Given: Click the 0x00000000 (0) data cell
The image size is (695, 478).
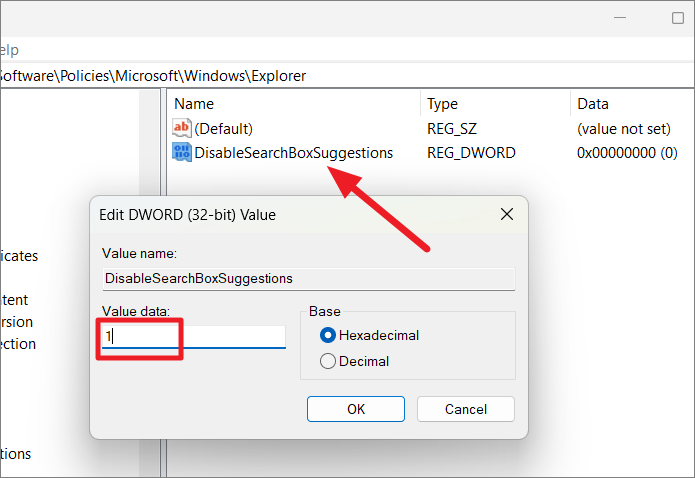Looking at the screenshot, I should click(x=627, y=153).
